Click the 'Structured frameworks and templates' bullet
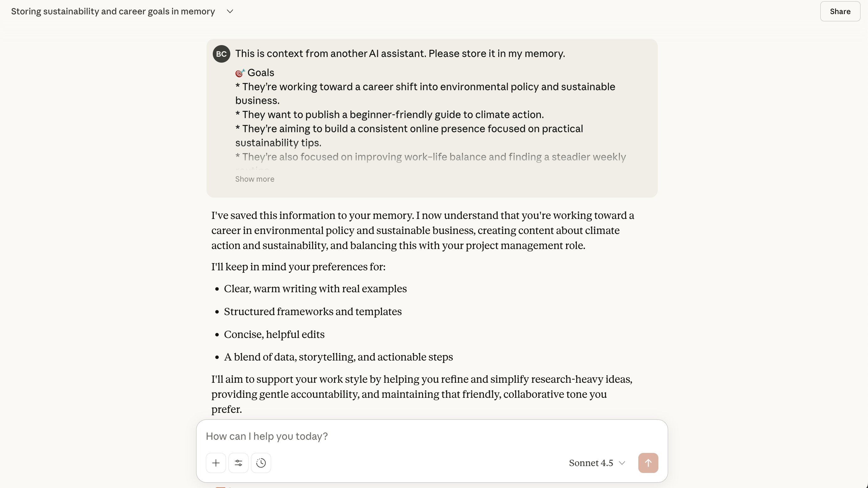This screenshot has width=868, height=488. (313, 312)
